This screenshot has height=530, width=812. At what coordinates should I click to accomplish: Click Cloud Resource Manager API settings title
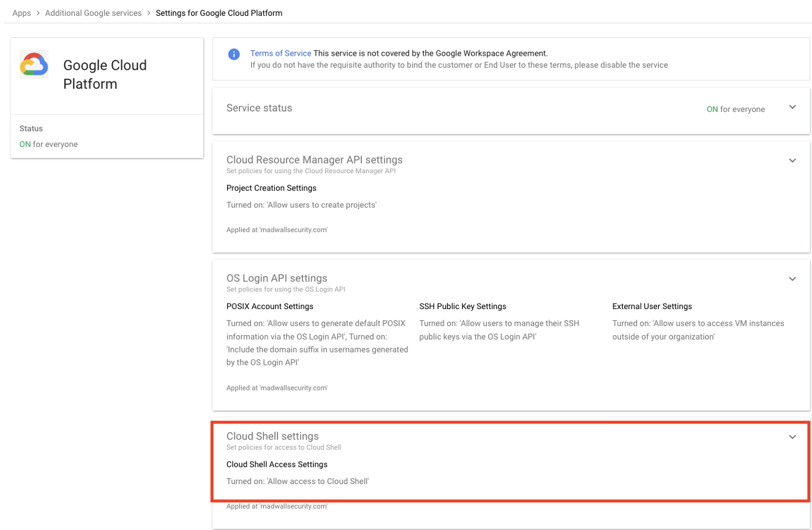click(314, 160)
